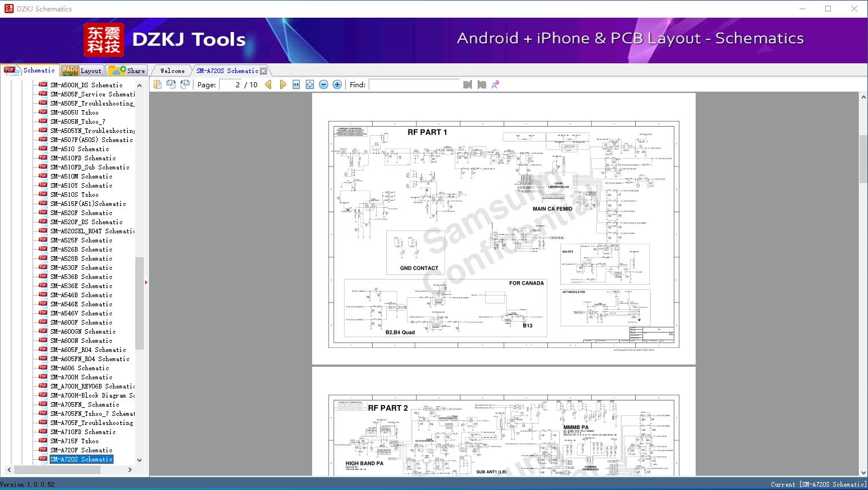Image resolution: width=868 pixels, height=490 pixels.
Task: Open SM-A530F Schematic item
Action: pyautogui.click(x=81, y=268)
